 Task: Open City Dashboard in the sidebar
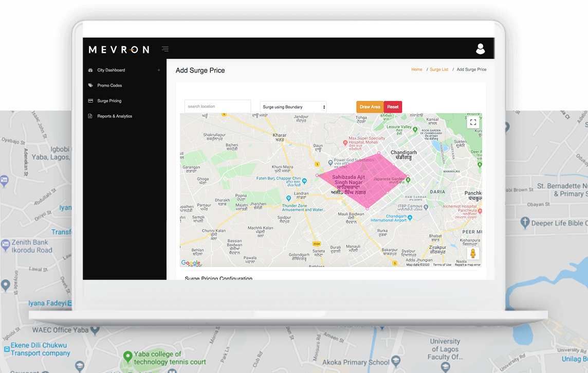click(x=111, y=70)
